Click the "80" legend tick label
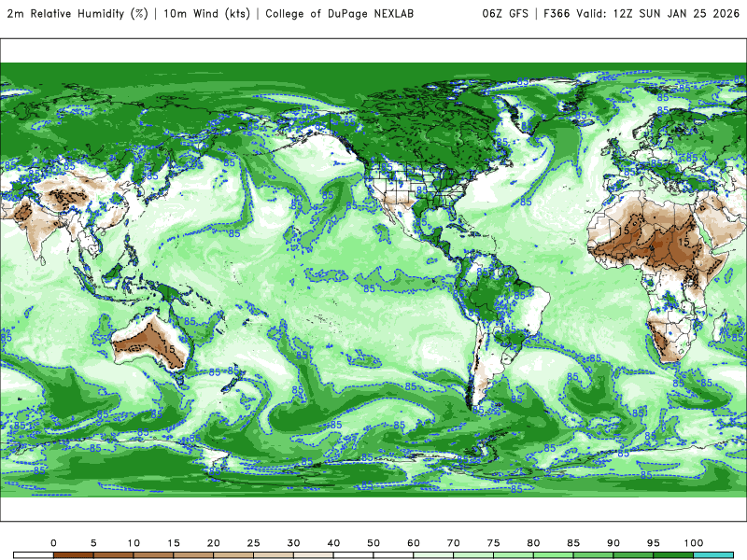The image size is (747, 560). tap(533, 543)
